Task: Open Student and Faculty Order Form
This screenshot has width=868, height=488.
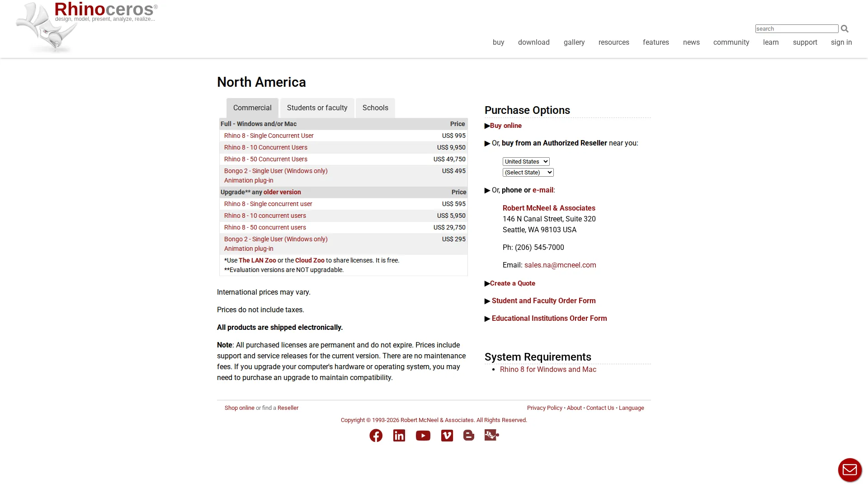Action: [x=543, y=300]
